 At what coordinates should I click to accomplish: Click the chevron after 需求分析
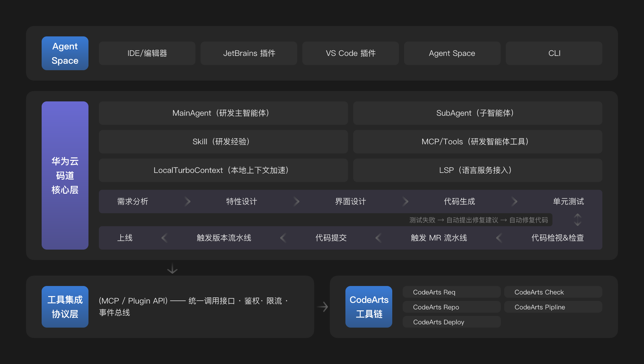(187, 201)
